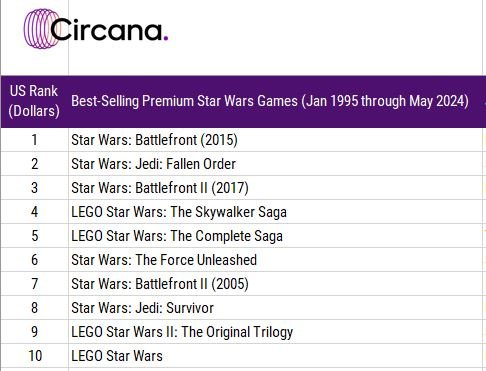Select the US Rank (Dollars) header cell
Screen dimensions: 486x371
point(34,101)
